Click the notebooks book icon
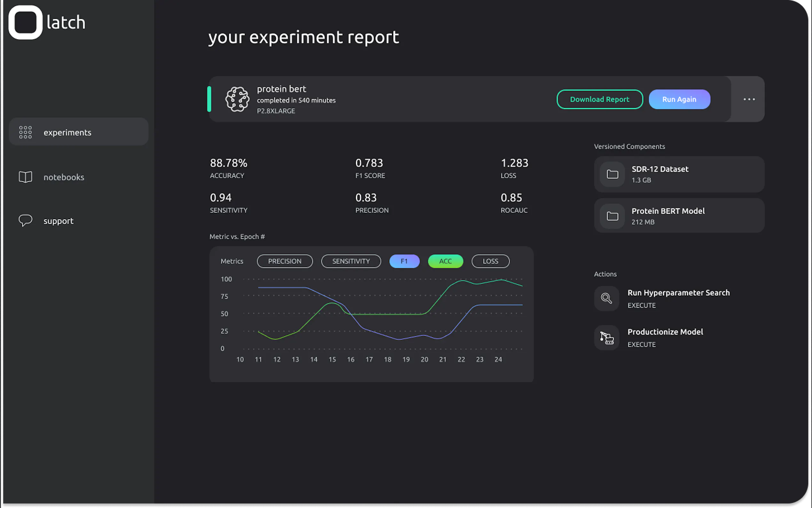This screenshot has width=812, height=508. (x=26, y=177)
